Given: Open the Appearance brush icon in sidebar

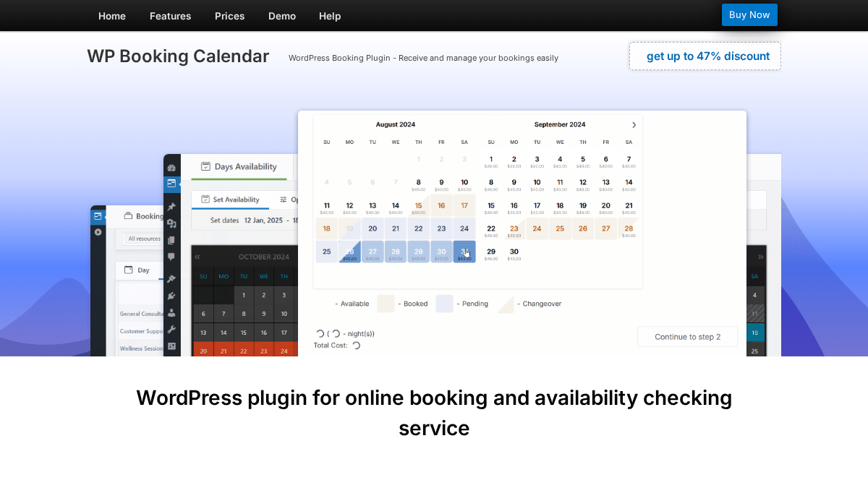Looking at the screenshot, I should pyautogui.click(x=171, y=279).
